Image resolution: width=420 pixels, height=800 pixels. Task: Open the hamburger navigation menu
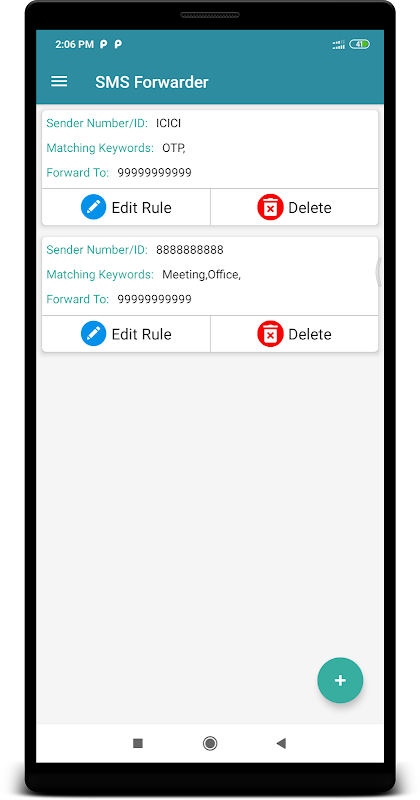tap(59, 81)
